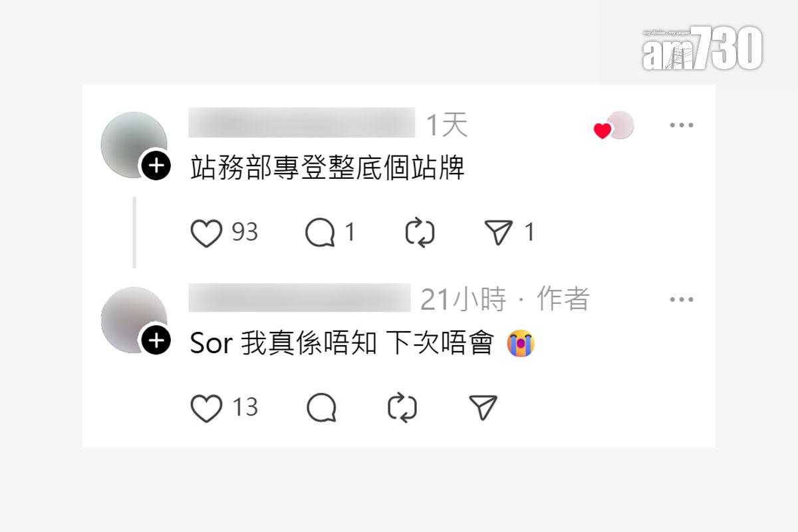Open the author's blurred username

coord(300,298)
